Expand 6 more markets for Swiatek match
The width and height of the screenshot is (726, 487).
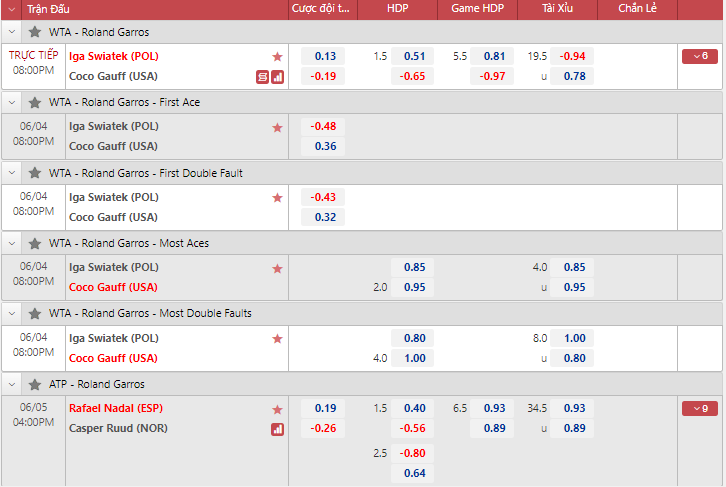point(700,56)
